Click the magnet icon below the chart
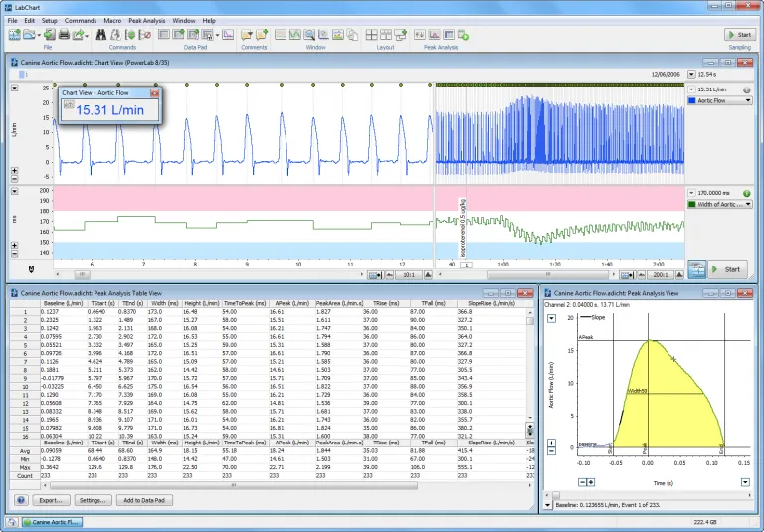 click(30, 268)
